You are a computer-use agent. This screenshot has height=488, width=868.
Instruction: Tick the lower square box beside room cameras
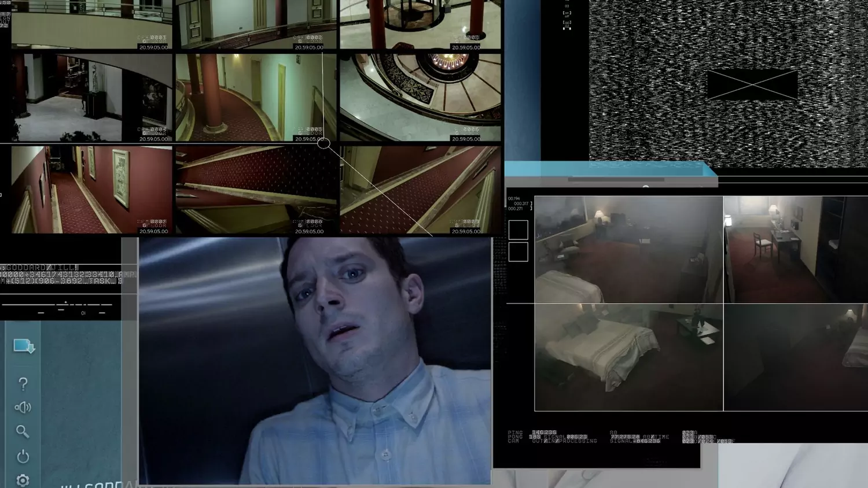pyautogui.click(x=518, y=252)
